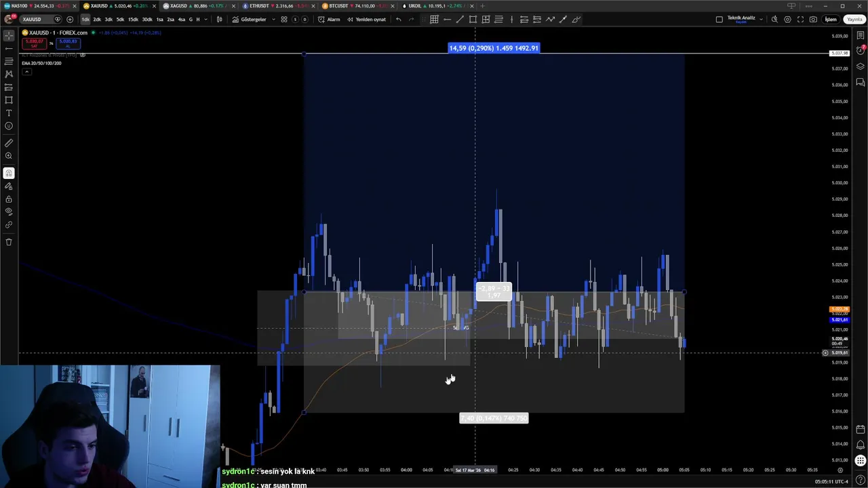The height and width of the screenshot is (488, 868).
Task: Toggle the magnet mode
Action: coord(9,174)
